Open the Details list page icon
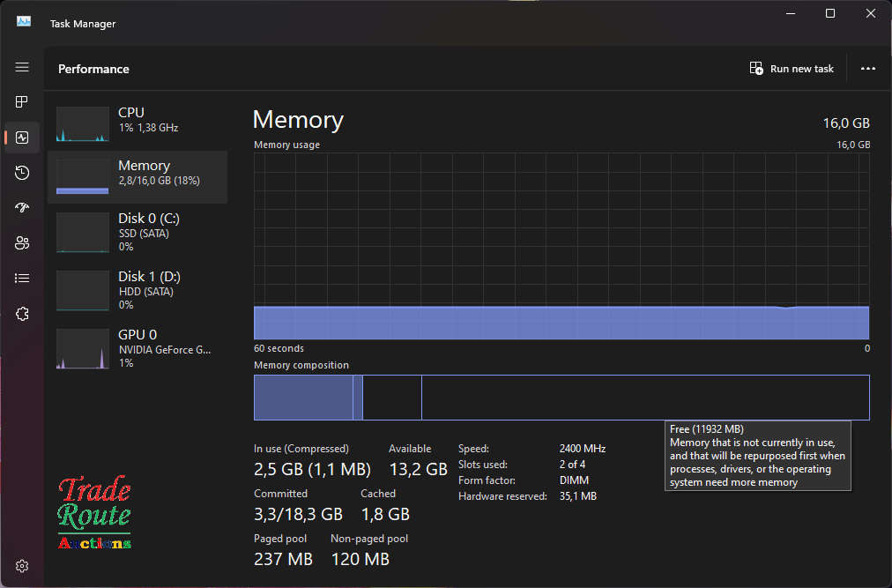Image resolution: width=892 pixels, height=588 pixels. [22, 279]
